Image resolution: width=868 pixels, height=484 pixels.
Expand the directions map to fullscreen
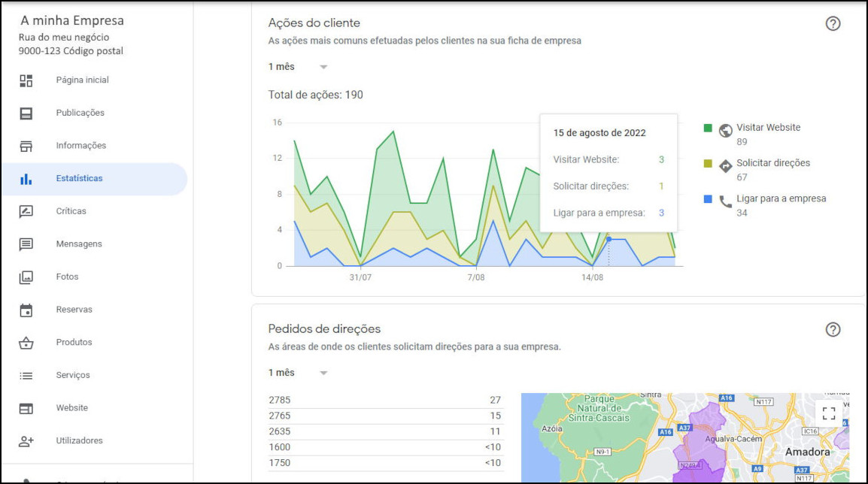coord(829,413)
